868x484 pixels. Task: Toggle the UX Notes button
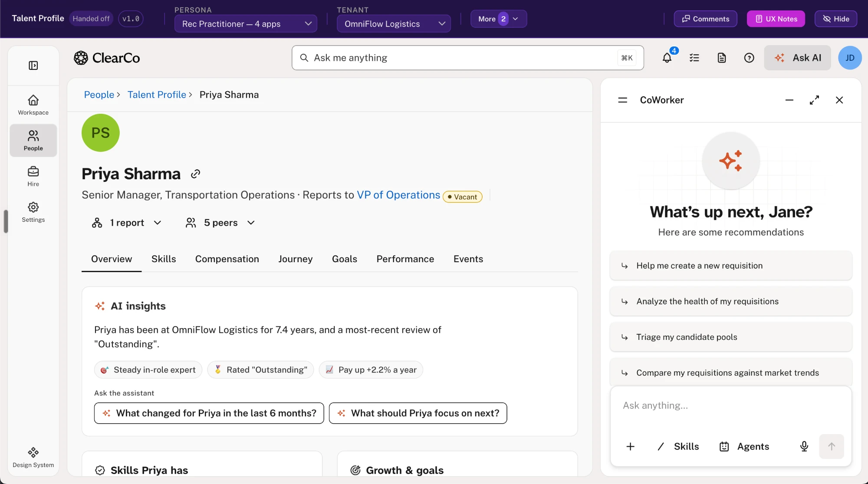[x=776, y=19]
